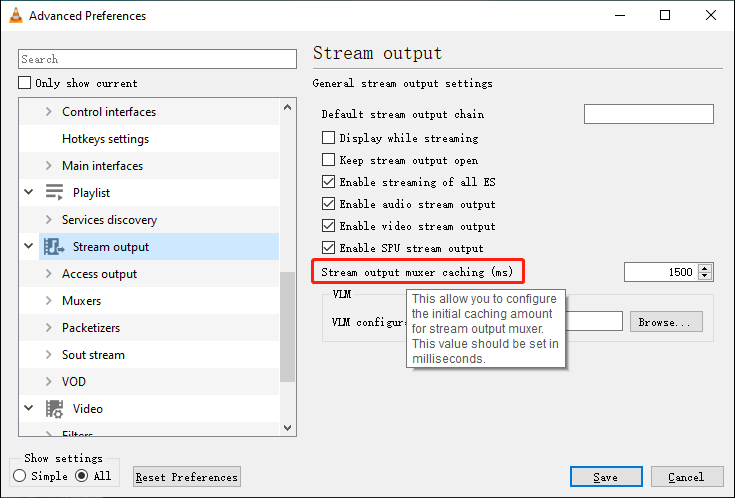Screen dimensions: 735x498
Task: Expand the Services discovery node
Action: point(49,219)
